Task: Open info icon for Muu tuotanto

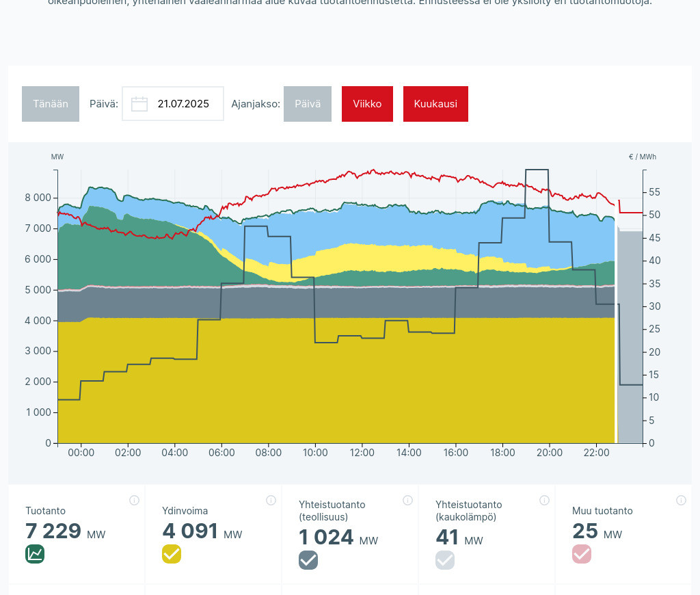Action: pos(681,500)
